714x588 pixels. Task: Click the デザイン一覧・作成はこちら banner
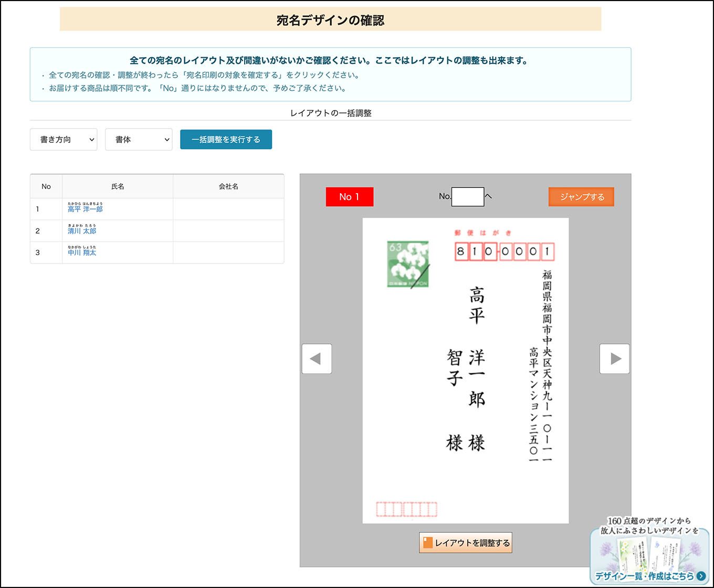click(650, 550)
